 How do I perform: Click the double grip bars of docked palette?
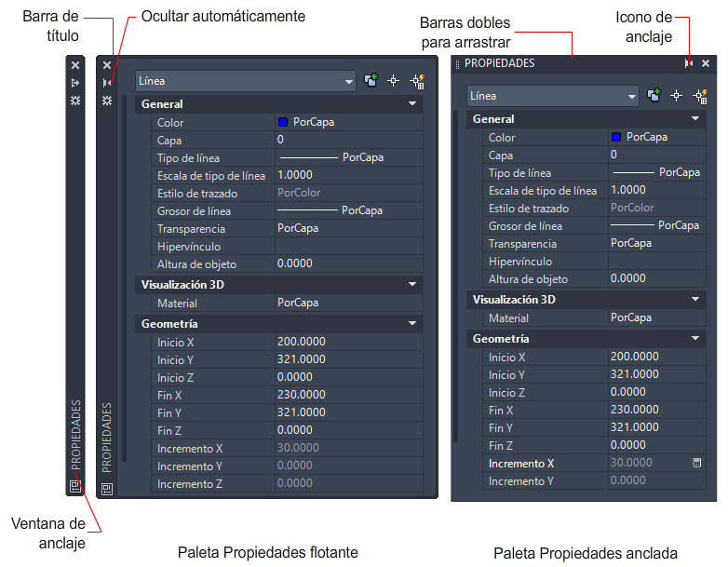(x=457, y=64)
